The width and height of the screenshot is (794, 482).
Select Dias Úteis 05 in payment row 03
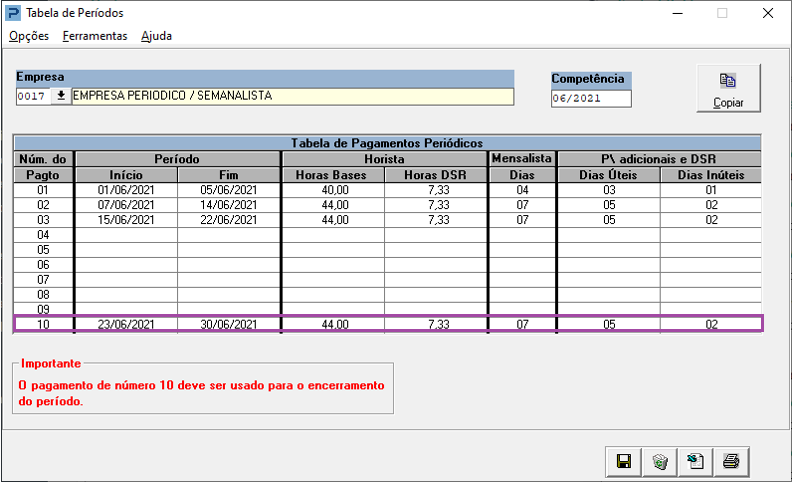pos(609,220)
